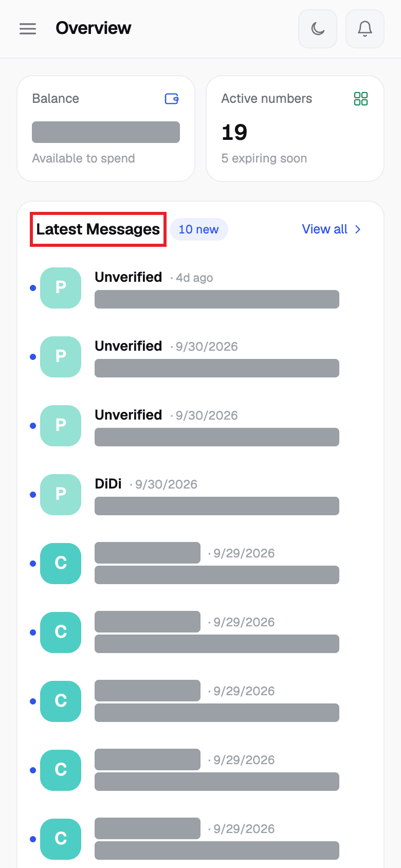Toggle dark mode with moon icon
401x868 pixels.
click(x=318, y=29)
